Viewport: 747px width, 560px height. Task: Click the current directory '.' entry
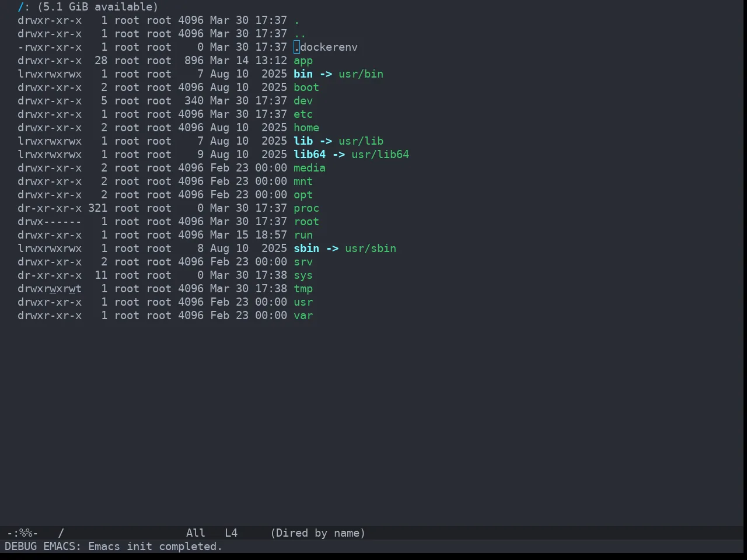click(x=296, y=20)
